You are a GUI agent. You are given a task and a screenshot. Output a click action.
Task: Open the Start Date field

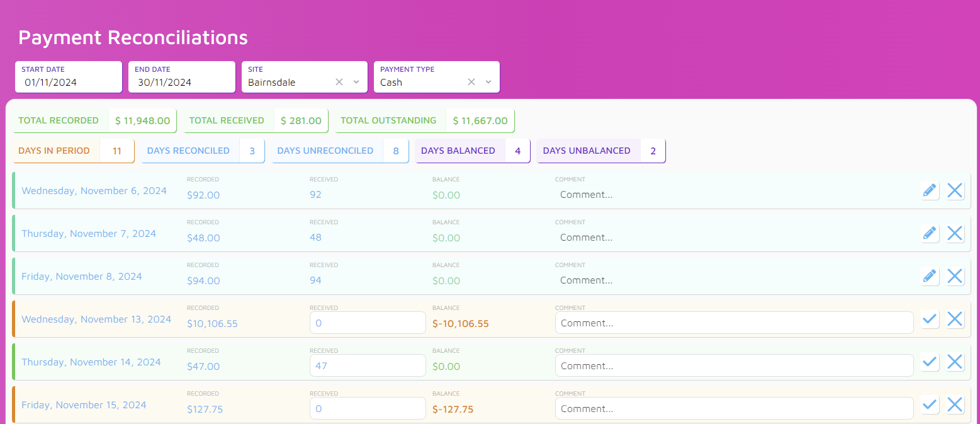tap(68, 82)
